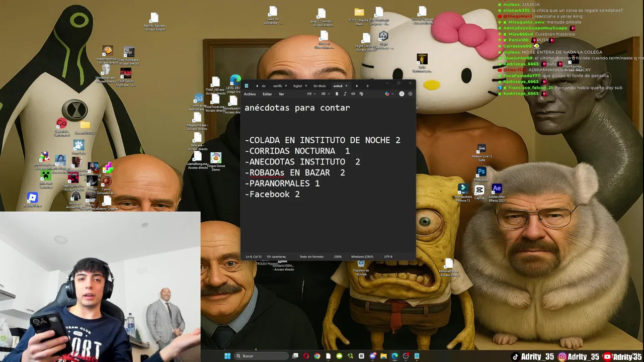Viewport: 644px width, 362px height.
Task: Click the line '-COLADA EN INSTITUTO DE NOCHE 2'
Action: (323, 140)
